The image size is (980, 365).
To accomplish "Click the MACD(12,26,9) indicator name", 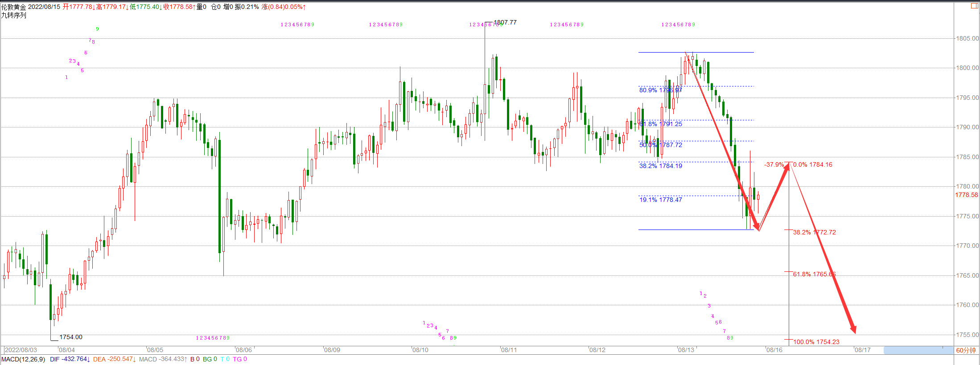I will (x=23, y=359).
